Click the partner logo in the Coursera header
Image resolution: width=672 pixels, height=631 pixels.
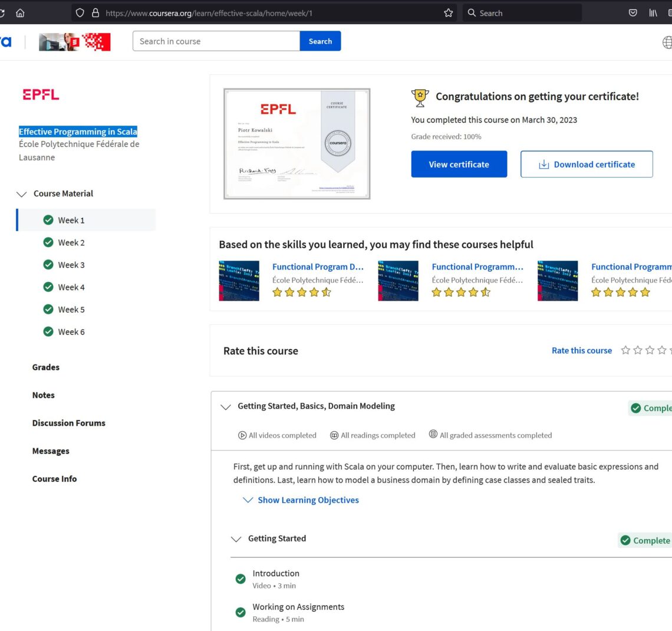coord(75,42)
